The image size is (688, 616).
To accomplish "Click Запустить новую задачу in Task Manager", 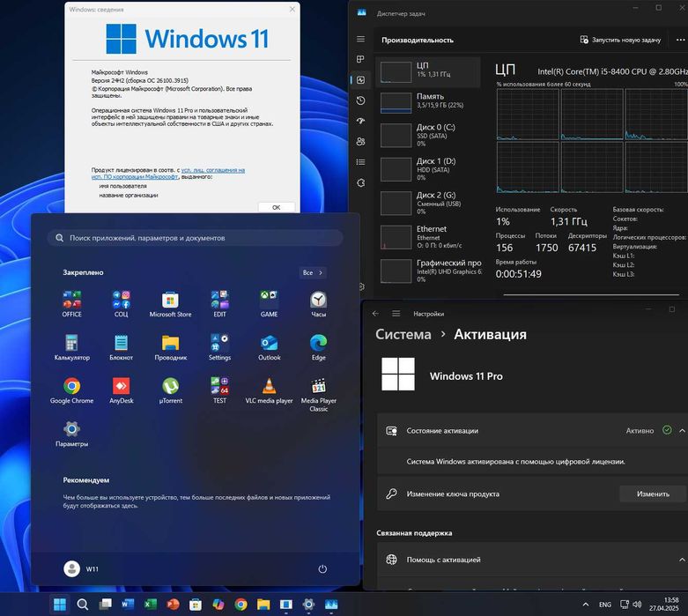I will pyautogui.click(x=620, y=40).
